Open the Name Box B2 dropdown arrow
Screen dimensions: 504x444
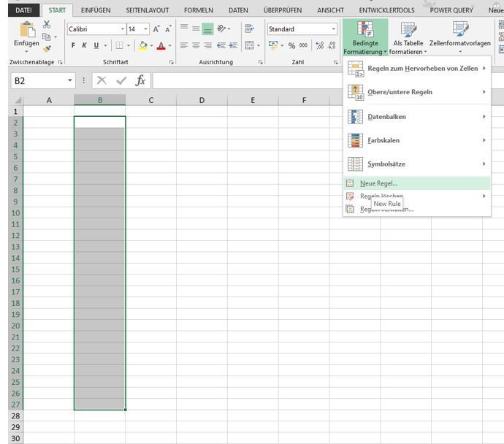[69, 80]
